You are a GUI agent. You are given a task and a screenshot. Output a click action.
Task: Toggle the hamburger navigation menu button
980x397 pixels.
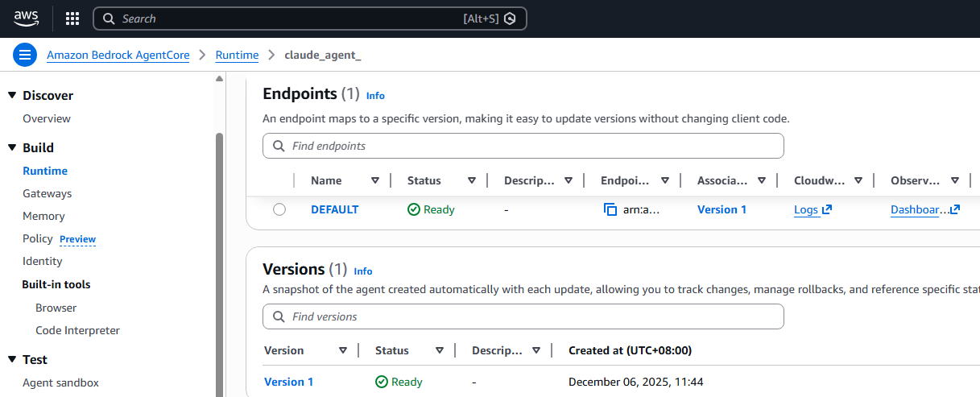tap(25, 55)
